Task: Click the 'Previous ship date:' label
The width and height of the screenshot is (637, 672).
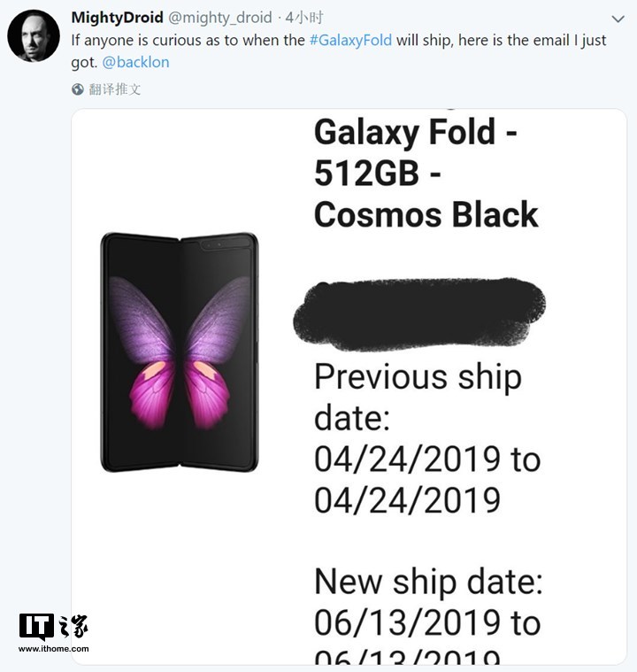Action: click(418, 395)
